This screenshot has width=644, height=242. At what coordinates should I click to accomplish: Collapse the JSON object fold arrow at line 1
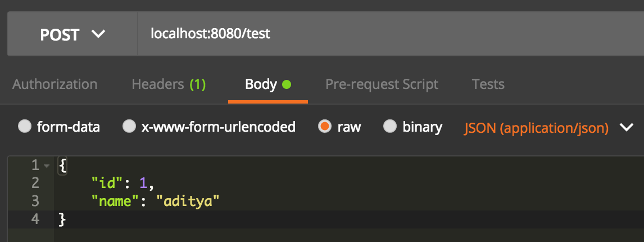(x=47, y=166)
